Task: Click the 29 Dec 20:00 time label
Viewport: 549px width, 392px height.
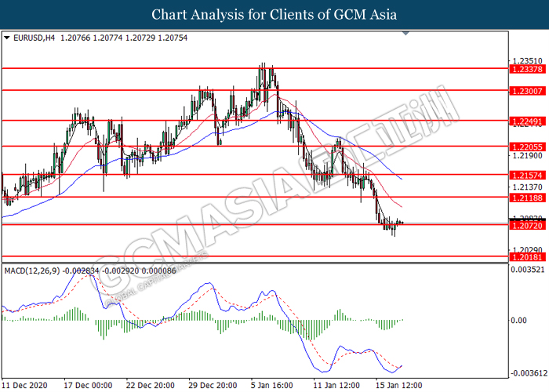Action: point(213,386)
